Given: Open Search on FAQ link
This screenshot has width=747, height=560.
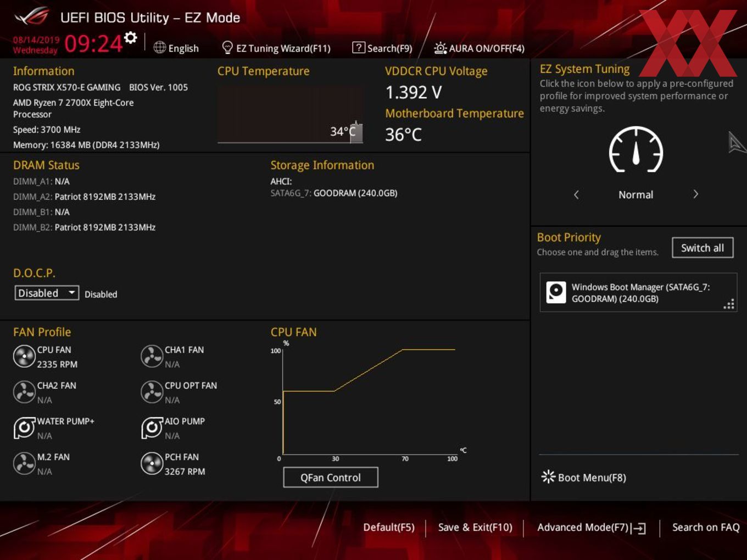Looking at the screenshot, I should 706,528.
